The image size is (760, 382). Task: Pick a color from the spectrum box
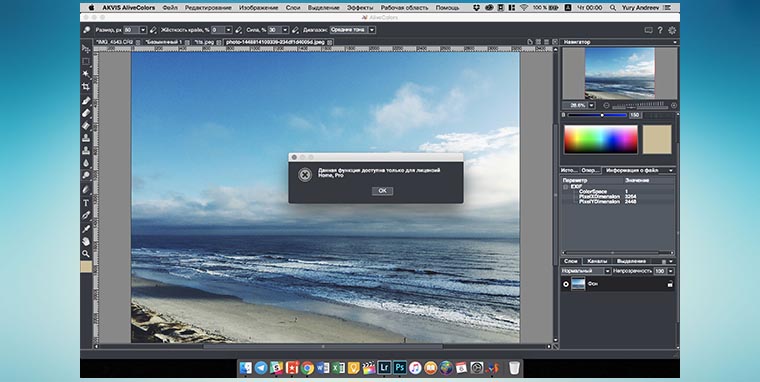click(x=601, y=140)
